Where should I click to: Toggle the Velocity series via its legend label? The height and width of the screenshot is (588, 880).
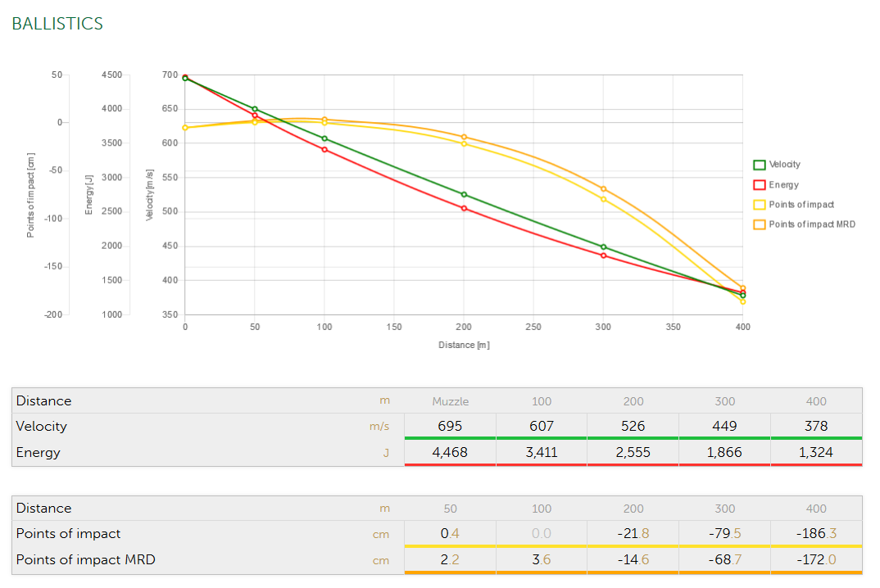click(784, 165)
